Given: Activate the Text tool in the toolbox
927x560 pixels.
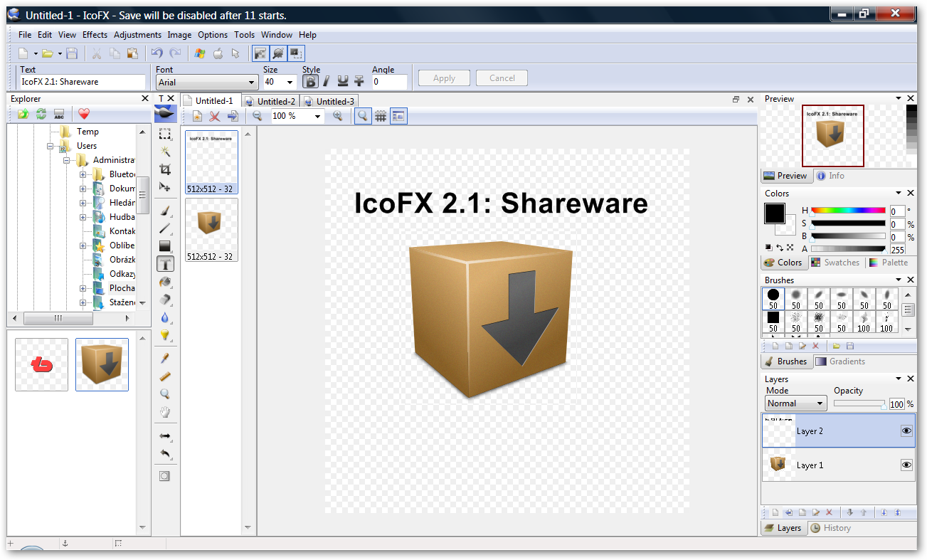Looking at the screenshot, I should pyautogui.click(x=165, y=264).
